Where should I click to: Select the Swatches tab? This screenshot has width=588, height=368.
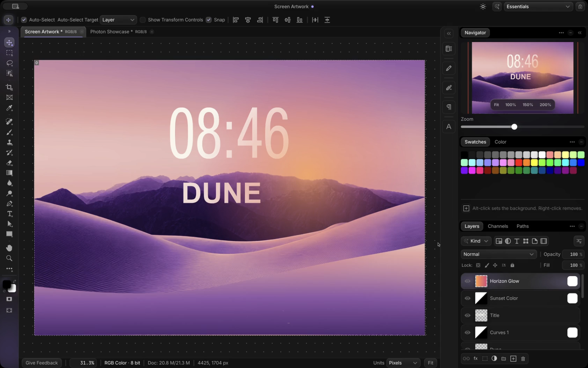(475, 142)
